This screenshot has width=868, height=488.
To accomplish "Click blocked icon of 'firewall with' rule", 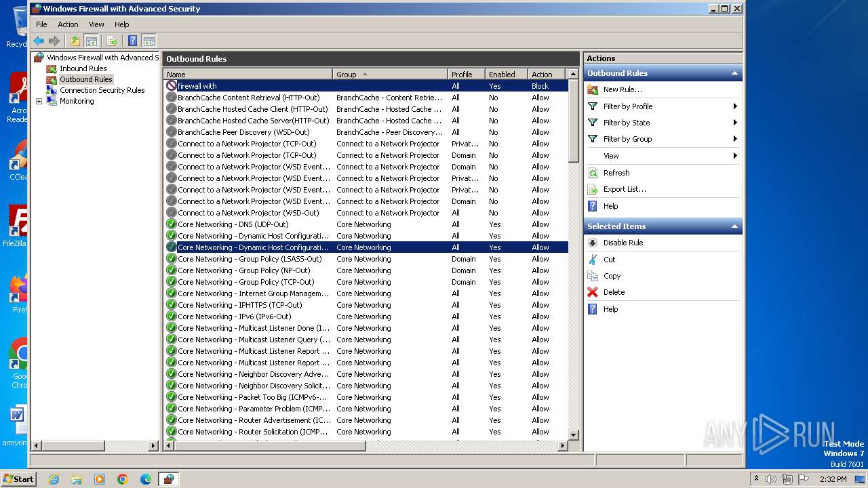I will pyautogui.click(x=172, y=86).
